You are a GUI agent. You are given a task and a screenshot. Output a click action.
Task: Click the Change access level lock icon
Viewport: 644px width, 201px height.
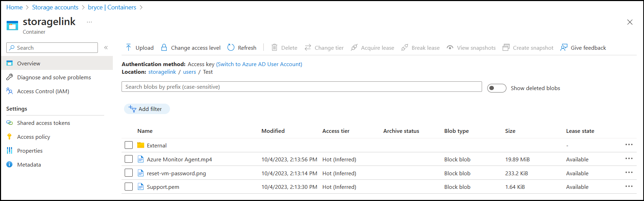(x=164, y=48)
